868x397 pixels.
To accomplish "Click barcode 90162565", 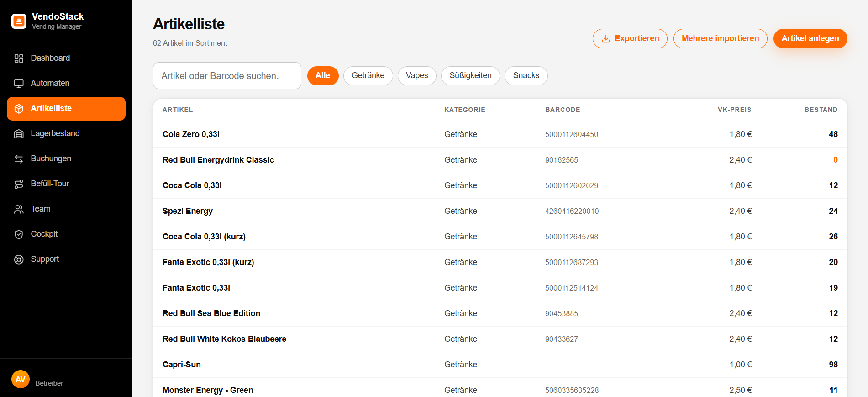I will [x=562, y=160].
